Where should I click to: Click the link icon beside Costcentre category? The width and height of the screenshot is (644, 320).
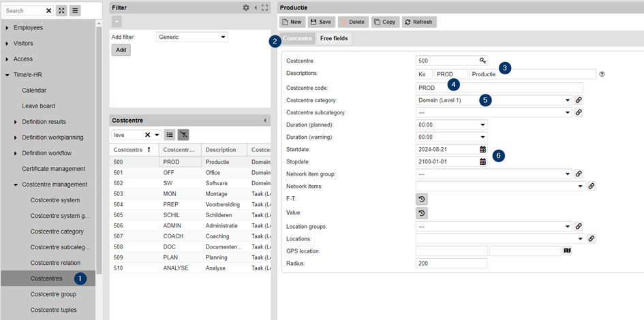pos(579,100)
